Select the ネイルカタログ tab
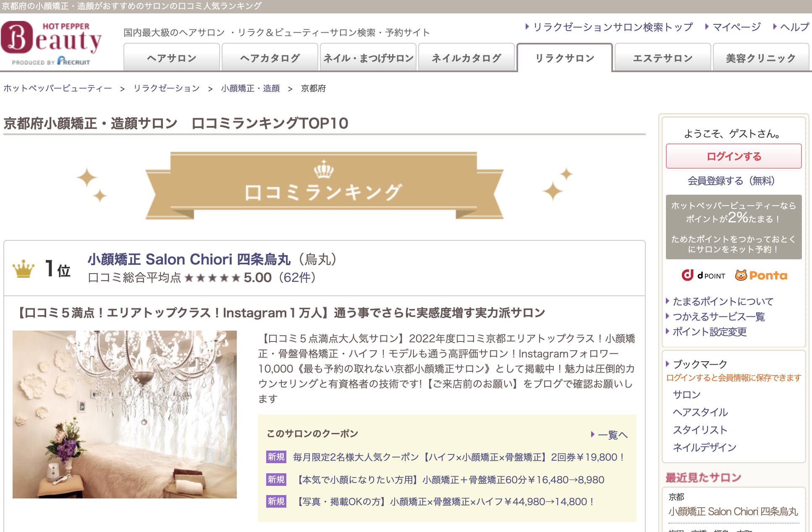 [466, 58]
